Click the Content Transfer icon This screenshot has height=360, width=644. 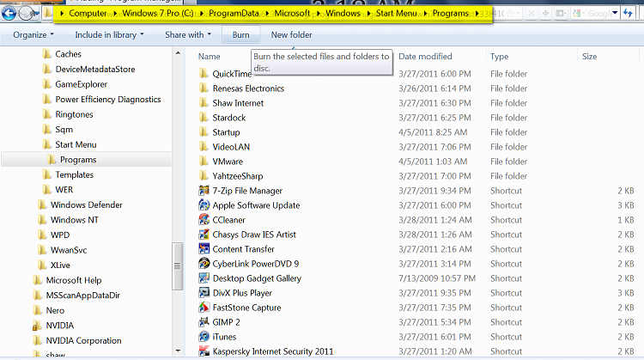coord(204,248)
